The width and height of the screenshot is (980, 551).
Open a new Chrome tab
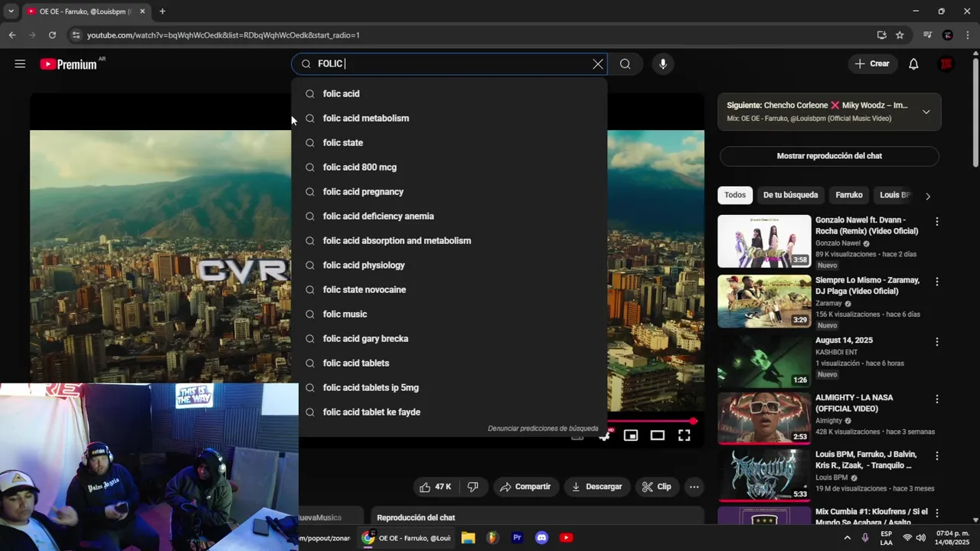(162, 11)
